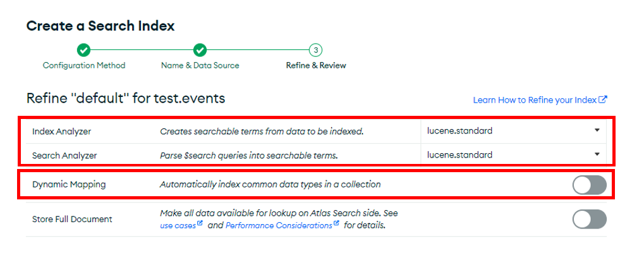This screenshot has width=644, height=269.
Task: Click the Index Analyzer dropdown arrow
Action: (x=597, y=131)
